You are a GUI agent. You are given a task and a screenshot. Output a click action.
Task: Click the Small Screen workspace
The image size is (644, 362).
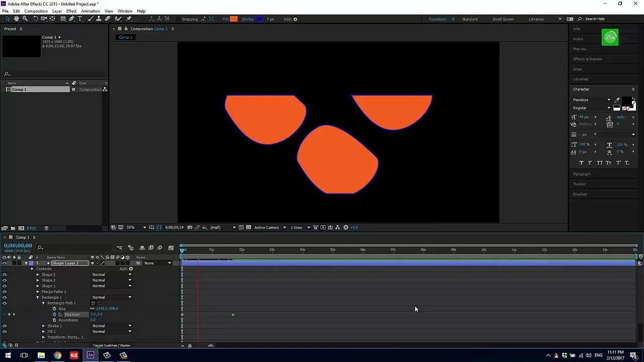[x=503, y=19]
